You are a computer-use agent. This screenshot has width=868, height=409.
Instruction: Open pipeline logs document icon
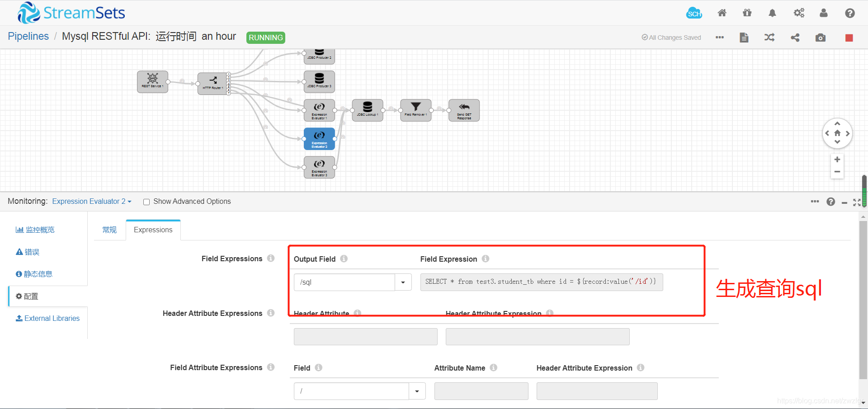(x=744, y=38)
